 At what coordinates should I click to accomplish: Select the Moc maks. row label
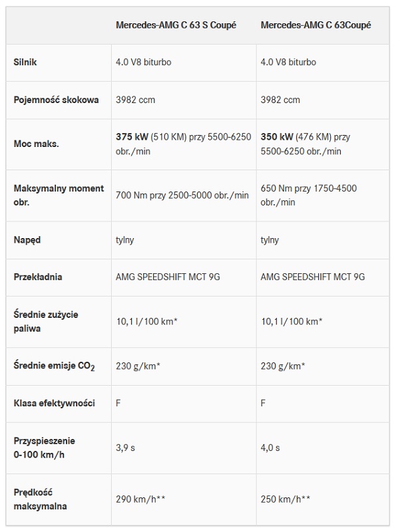[37, 144]
